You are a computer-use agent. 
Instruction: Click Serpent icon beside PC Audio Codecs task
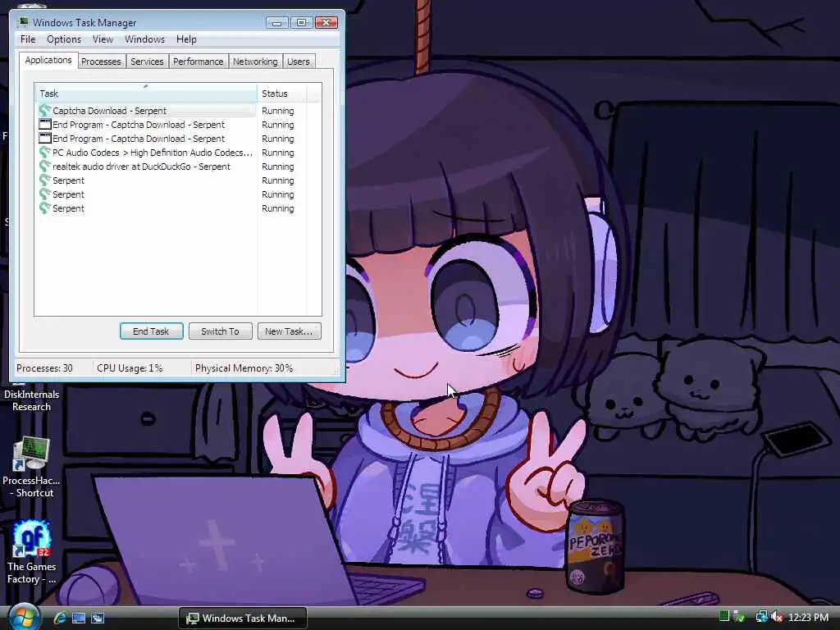point(45,152)
